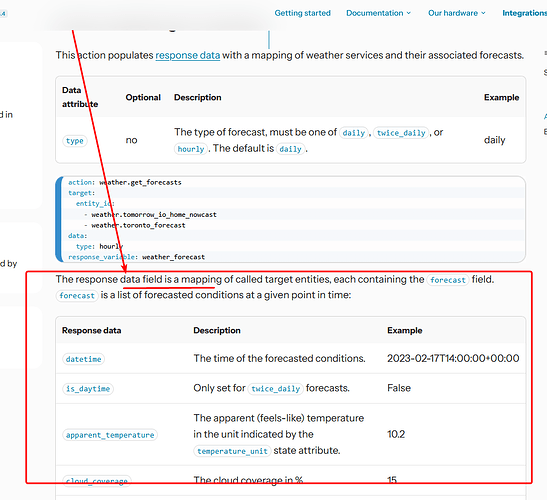547x500 pixels.
Task: Click the Response data column header
Action: click(91, 330)
